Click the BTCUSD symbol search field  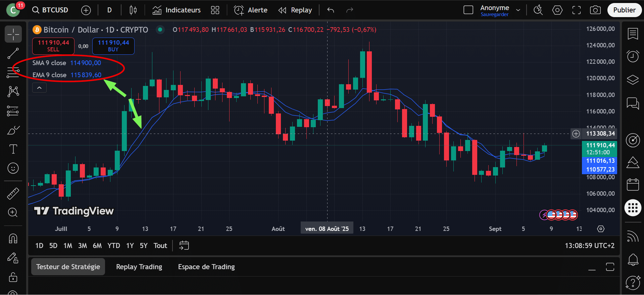(51, 10)
